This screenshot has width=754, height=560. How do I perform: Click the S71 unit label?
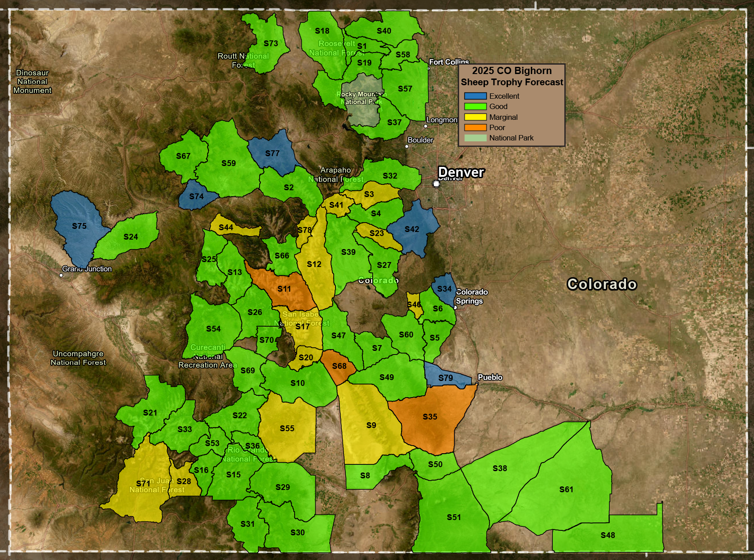(143, 484)
